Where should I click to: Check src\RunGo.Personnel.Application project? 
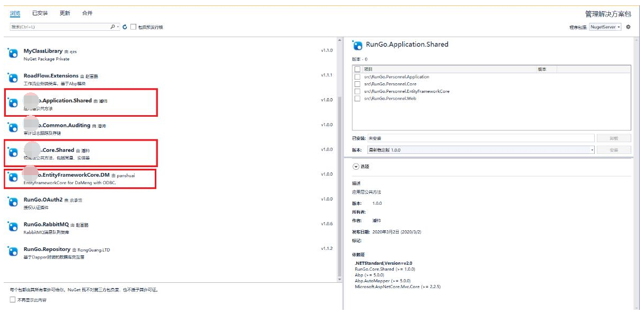pyautogui.click(x=357, y=77)
